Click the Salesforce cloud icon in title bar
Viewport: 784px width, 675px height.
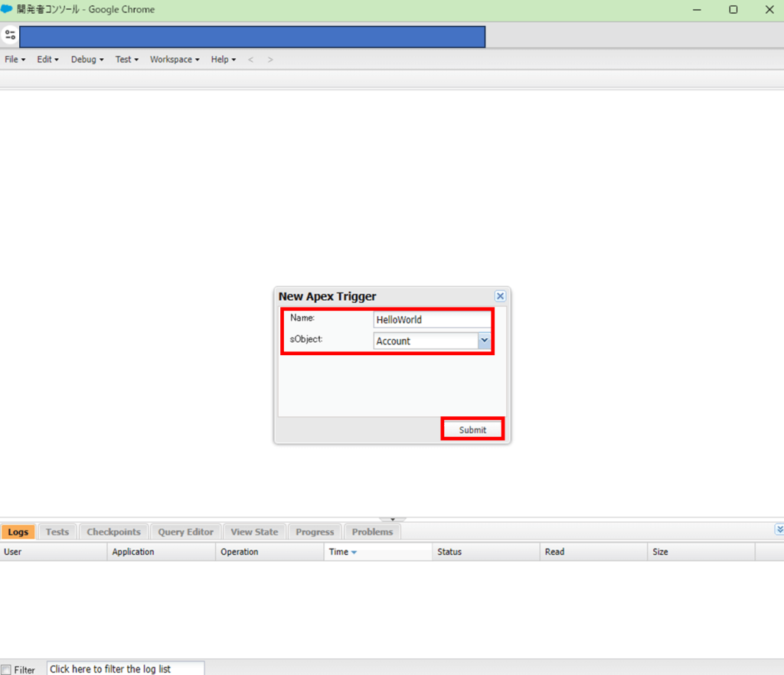coord(7,10)
